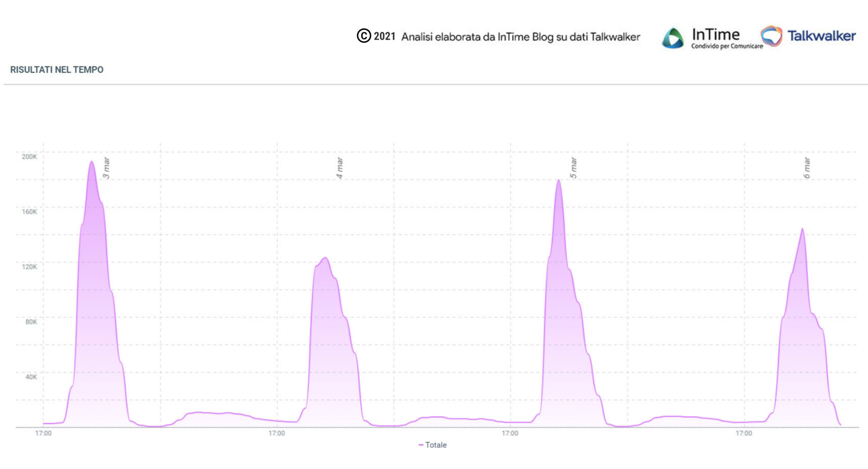Toggle the Totale series in legend
The image size is (868, 469).
433,445
